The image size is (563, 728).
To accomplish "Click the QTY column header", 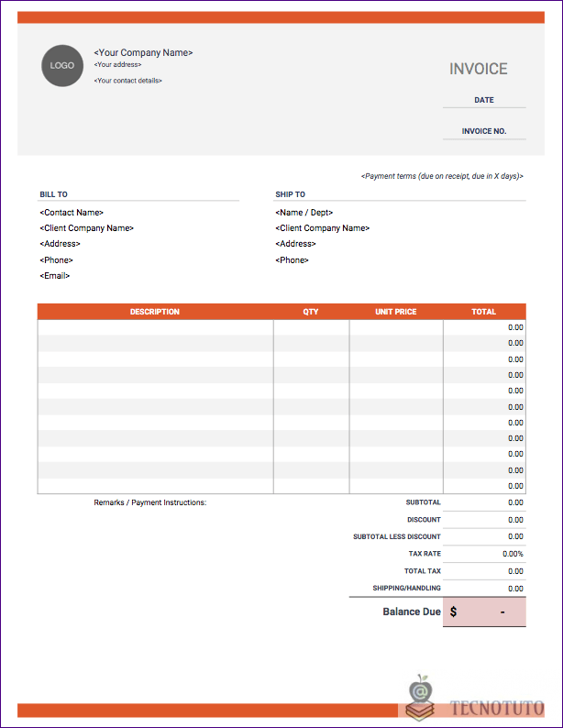I will click(311, 312).
